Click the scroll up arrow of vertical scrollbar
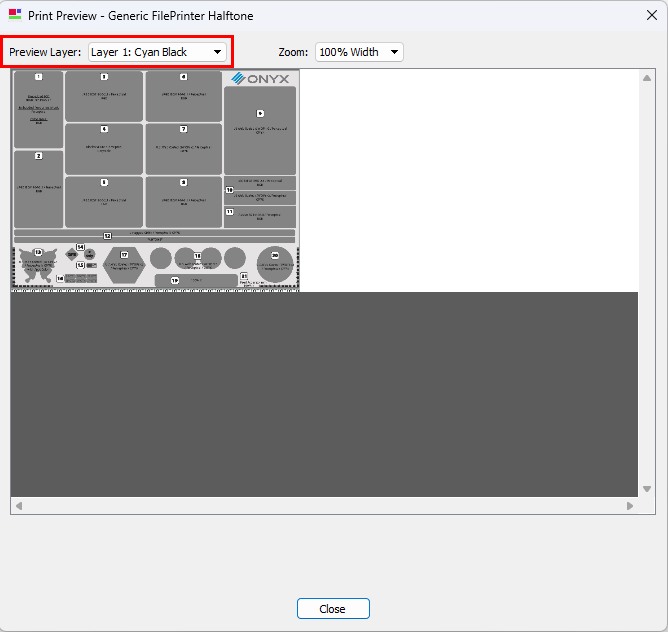668x632 pixels. [647, 77]
